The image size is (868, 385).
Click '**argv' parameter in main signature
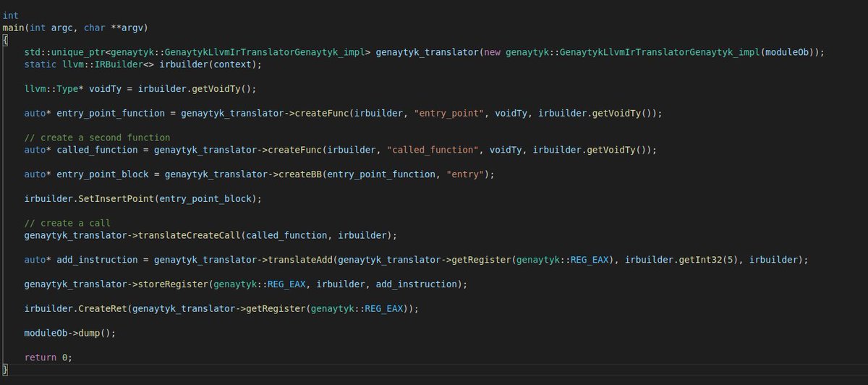coord(128,27)
